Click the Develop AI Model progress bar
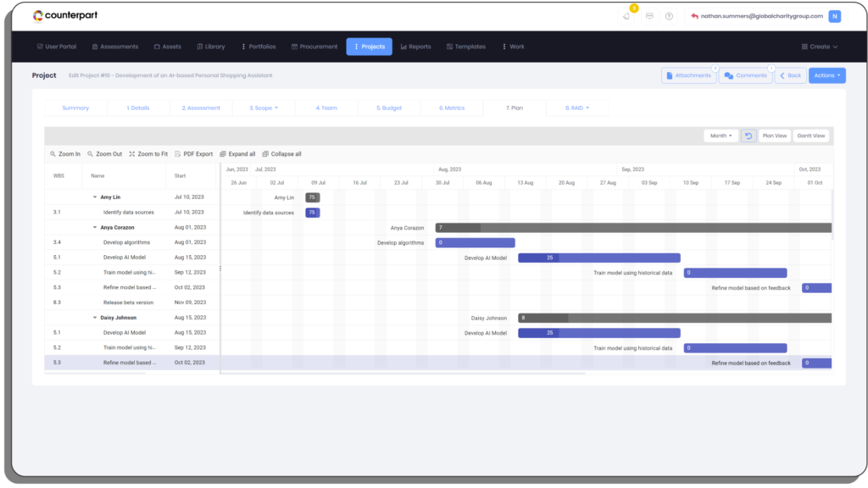 pos(598,258)
